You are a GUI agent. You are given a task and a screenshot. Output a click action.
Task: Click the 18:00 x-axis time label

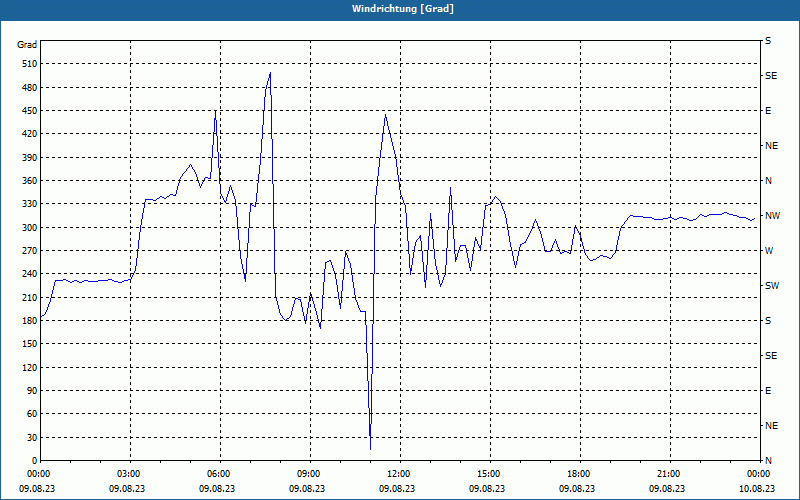point(578,474)
